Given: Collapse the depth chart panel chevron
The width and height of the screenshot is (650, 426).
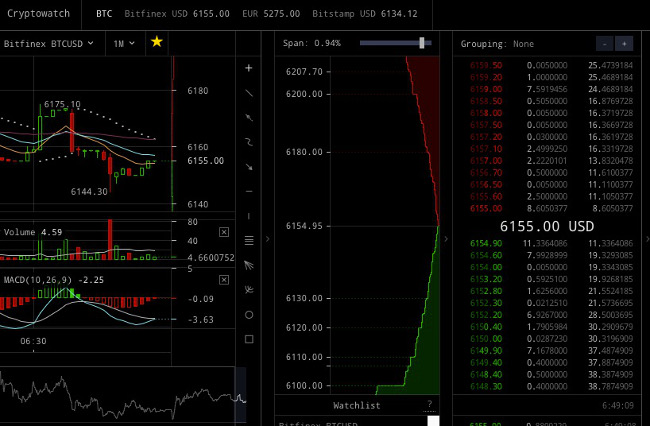Looking at the screenshot, I should (x=446, y=239).
